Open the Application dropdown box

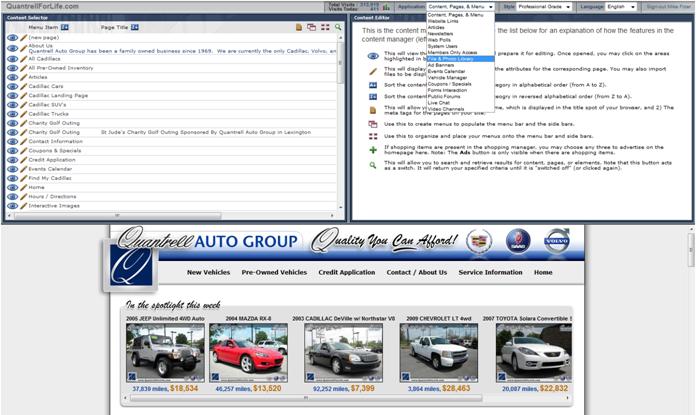tap(460, 7)
